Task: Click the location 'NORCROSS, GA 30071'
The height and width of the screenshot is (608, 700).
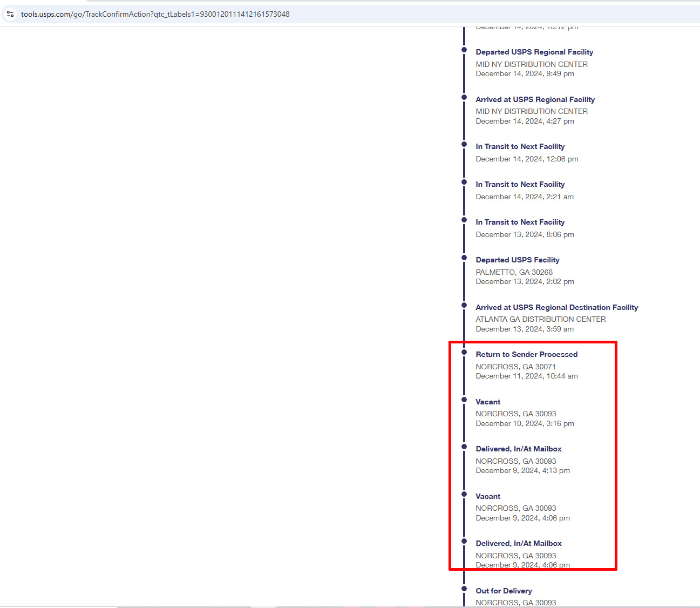Action: (x=515, y=367)
